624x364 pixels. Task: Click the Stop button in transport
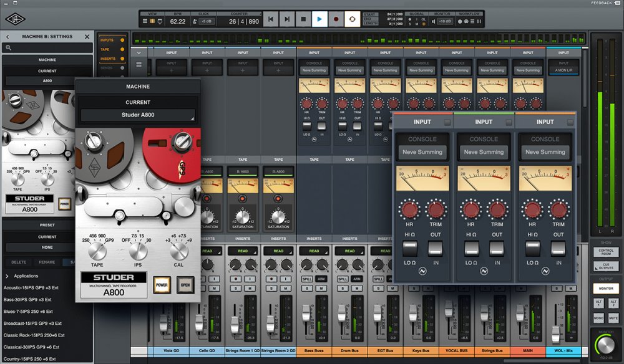tap(303, 19)
